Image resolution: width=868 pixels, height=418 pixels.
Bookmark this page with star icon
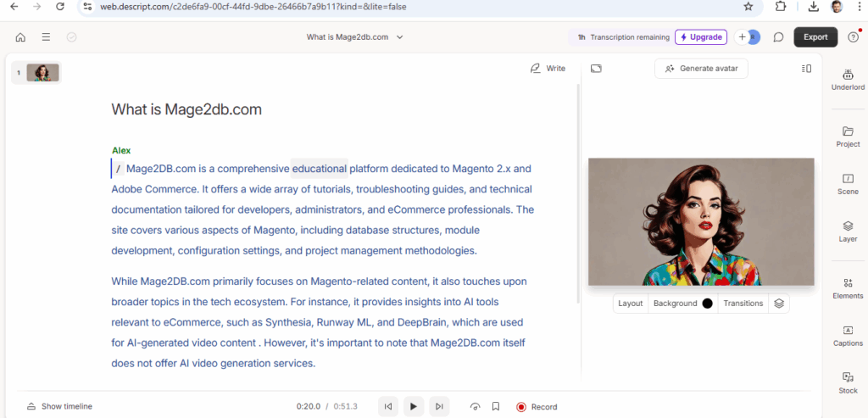coord(748,7)
